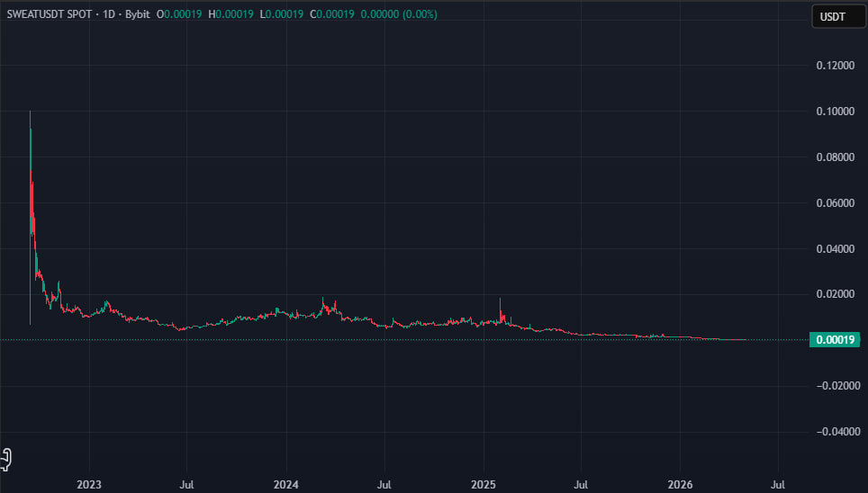
Task: Click the 0.04000 price axis label
Action: coord(836,249)
